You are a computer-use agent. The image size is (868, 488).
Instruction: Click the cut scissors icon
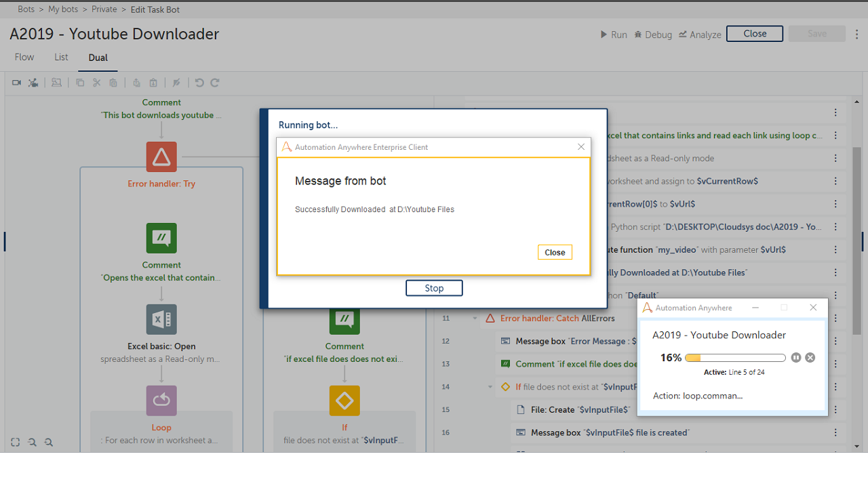pos(96,83)
